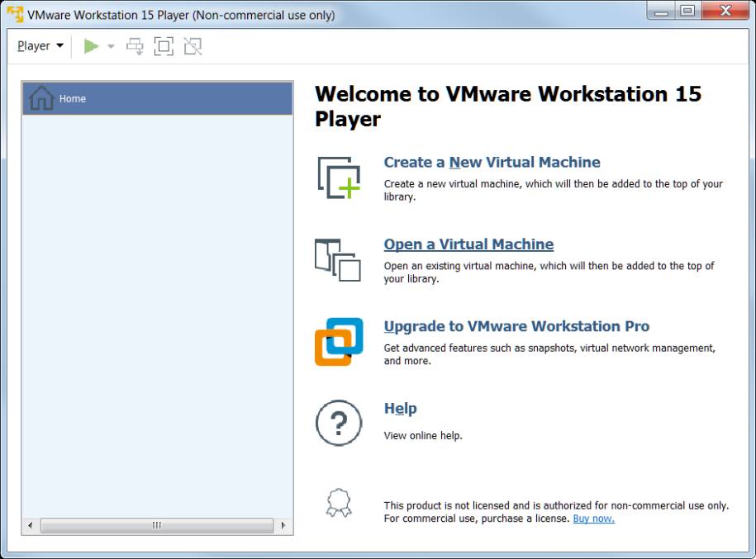This screenshot has height=559, width=756.
Task: Open the Help link
Action: tap(400, 408)
